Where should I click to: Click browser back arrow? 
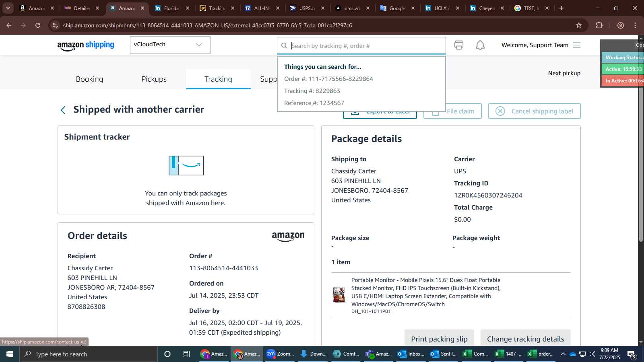[x=9, y=25]
